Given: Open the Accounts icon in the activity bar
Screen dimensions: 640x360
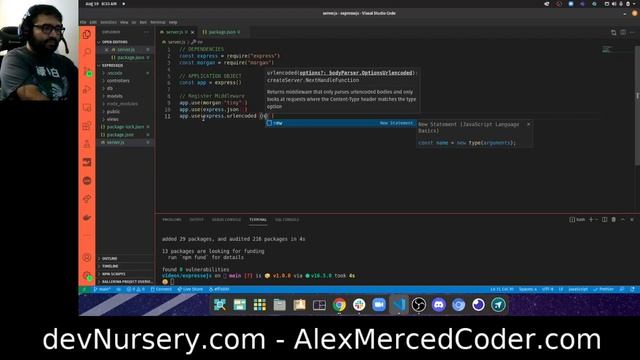Looking at the screenshot, I should pyautogui.click(x=87, y=258).
